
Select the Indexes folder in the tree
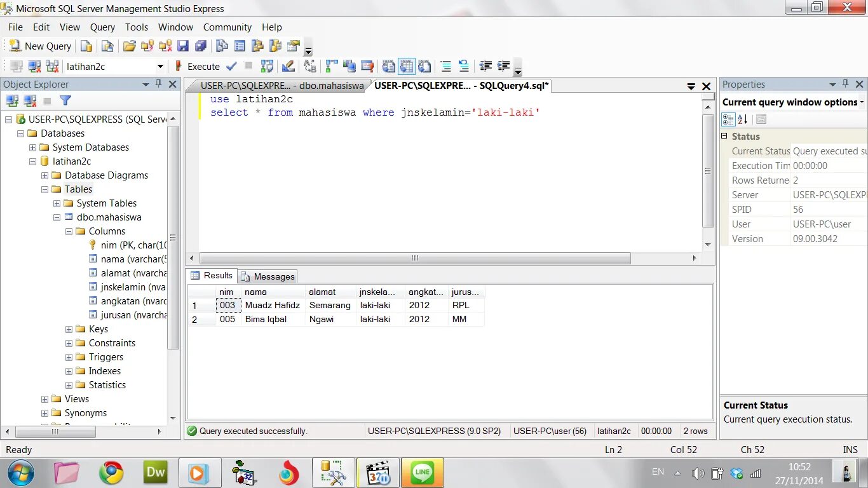[x=104, y=371]
